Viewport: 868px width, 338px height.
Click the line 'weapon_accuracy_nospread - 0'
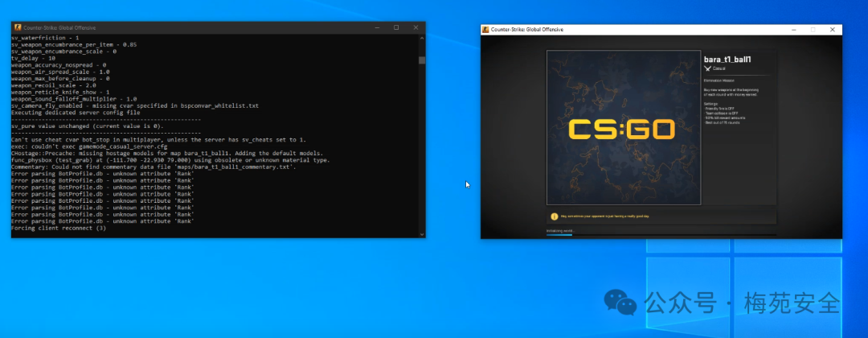59,65
